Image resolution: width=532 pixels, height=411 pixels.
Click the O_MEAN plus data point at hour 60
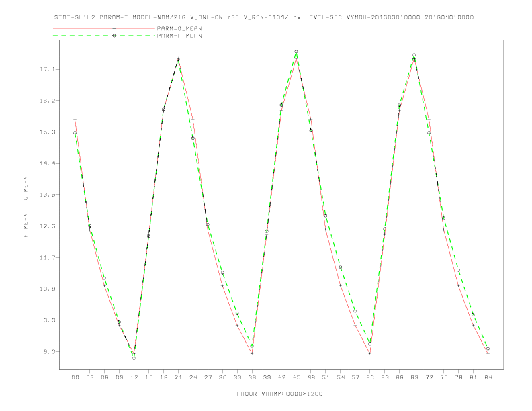[x=370, y=354]
